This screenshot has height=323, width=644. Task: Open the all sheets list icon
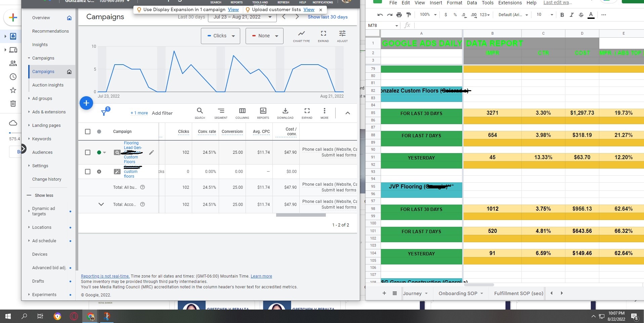[395, 293]
